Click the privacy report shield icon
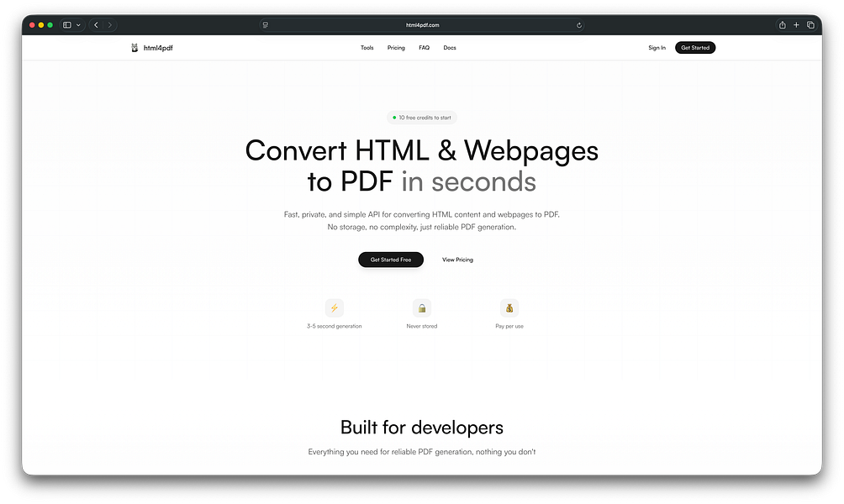The height and width of the screenshot is (504, 844). (x=265, y=24)
